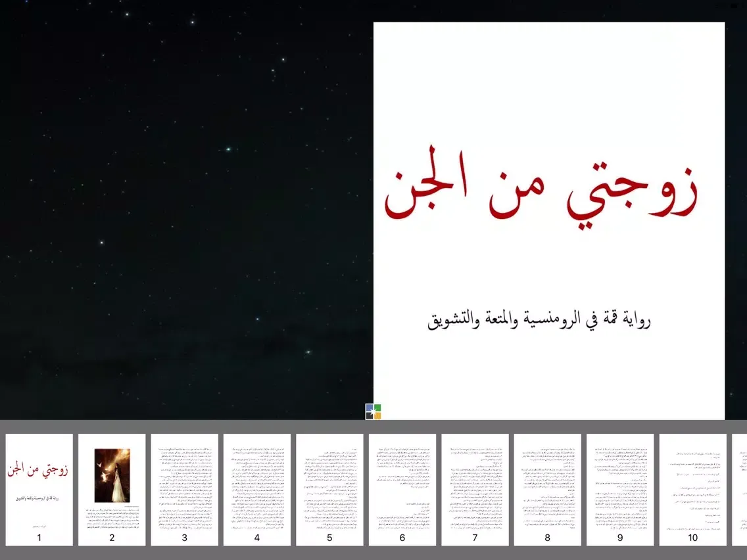Jump to page 5 thumbnail

(x=329, y=490)
